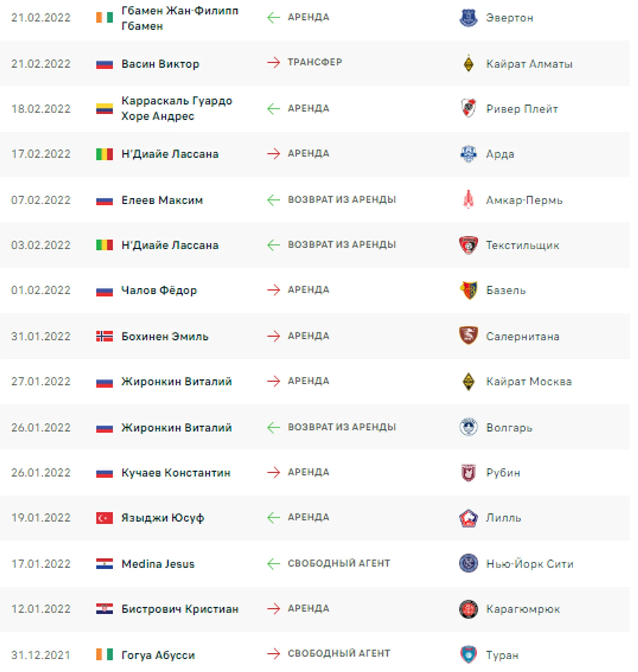This screenshot has width=638, height=672.
Task: Click the Rubin club logo
Action: tap(468, 472)
